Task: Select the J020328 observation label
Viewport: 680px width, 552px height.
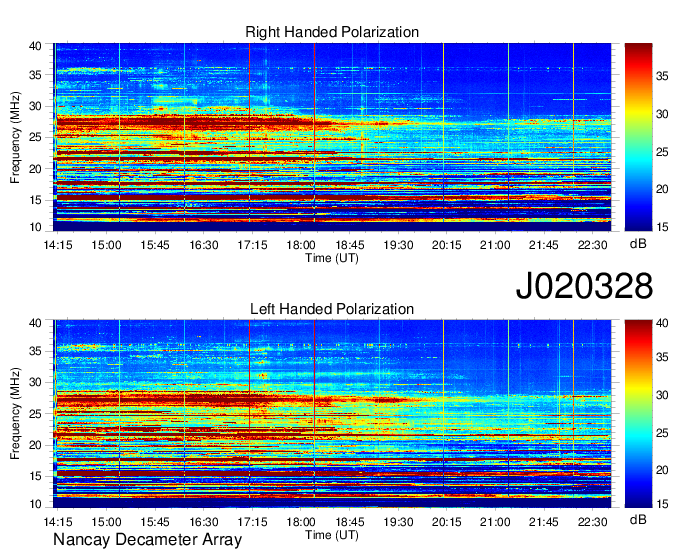Action: tap(584, 286)
